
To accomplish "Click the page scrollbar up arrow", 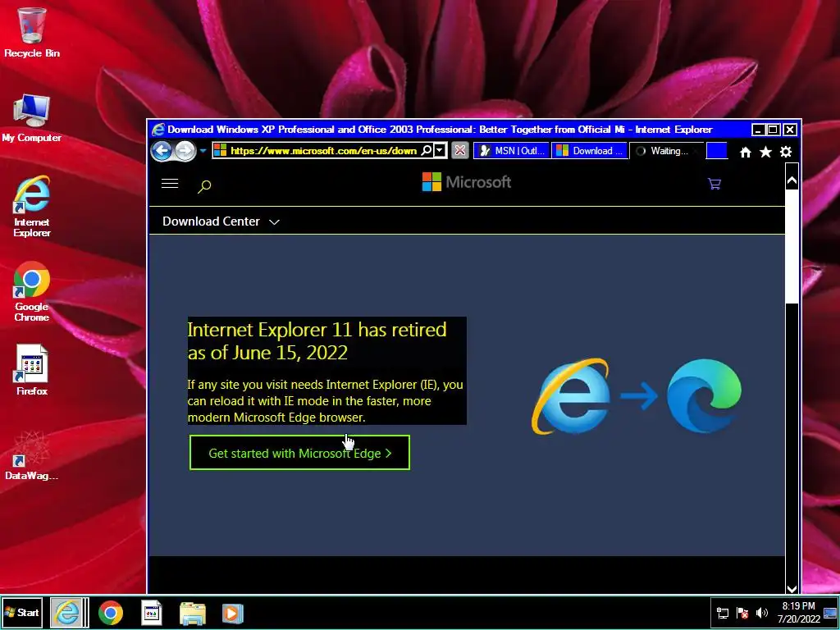I will pyautogui.click(x=792, y=181).
